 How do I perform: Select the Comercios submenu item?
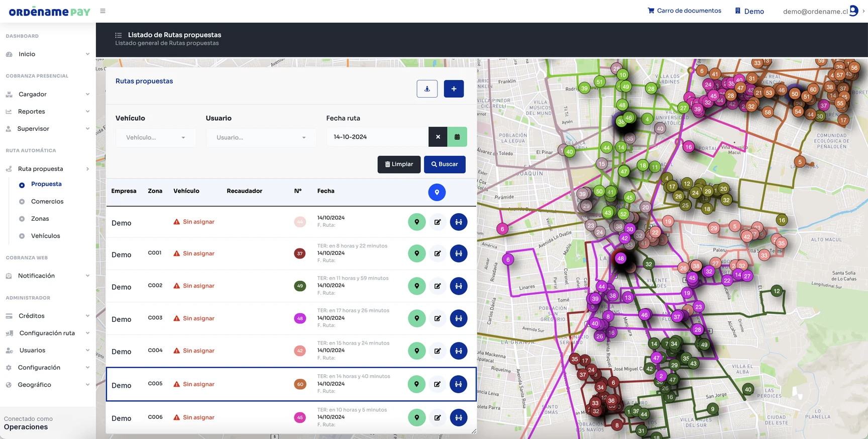point(47,202)
